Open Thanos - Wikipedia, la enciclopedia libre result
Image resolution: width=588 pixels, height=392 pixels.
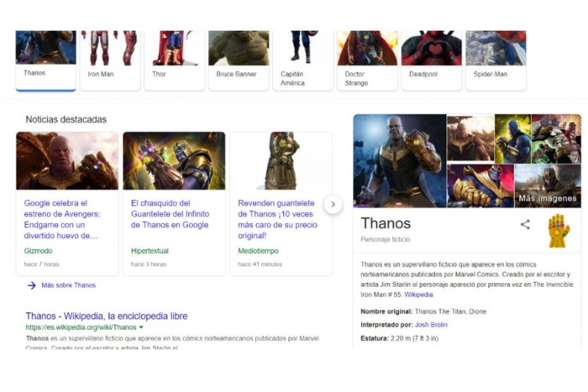click(107, 316)
